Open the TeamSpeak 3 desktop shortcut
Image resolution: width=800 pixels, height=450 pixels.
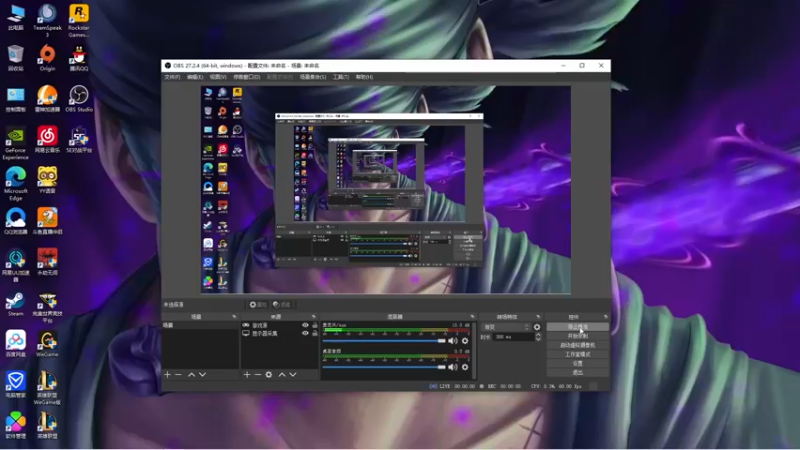(47, 20)
